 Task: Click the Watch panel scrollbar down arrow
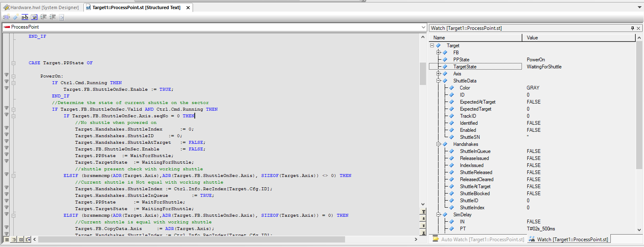(x=639, y=230)
